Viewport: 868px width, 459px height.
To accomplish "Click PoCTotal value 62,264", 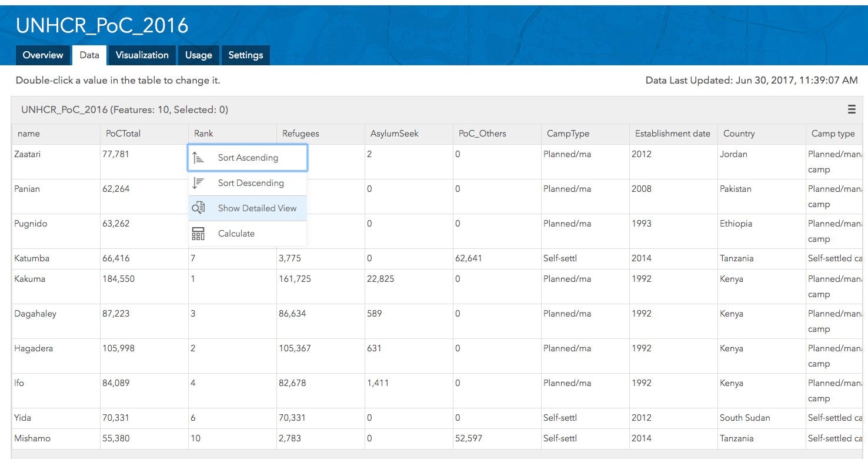I will [x=116, y=189].
